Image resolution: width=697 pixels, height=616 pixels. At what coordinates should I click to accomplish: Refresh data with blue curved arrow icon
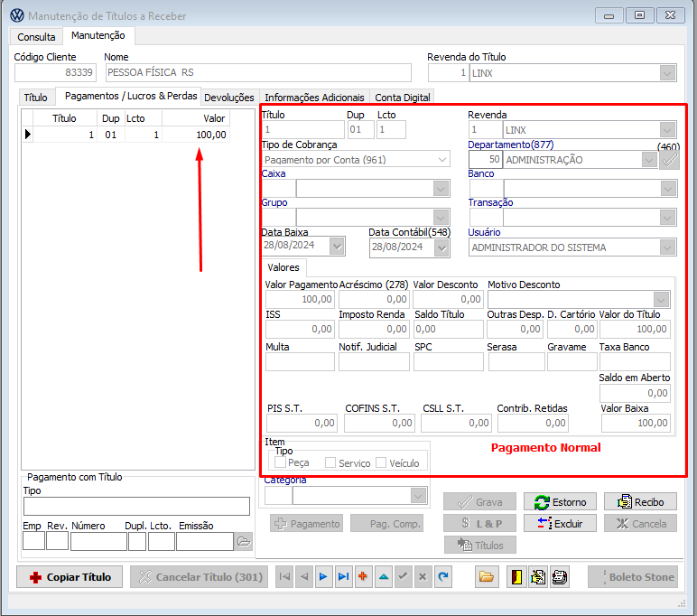click(x=442, y=577)
